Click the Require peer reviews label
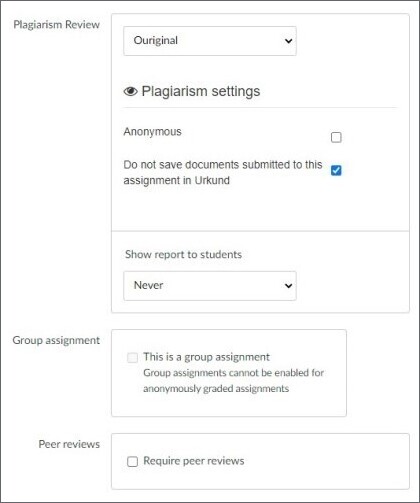Viewport: 420px width, 503px height. click(194, 461)
